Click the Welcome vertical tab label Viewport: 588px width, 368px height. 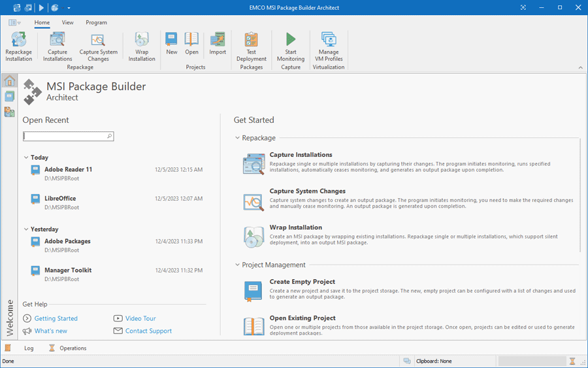(10, 318)
